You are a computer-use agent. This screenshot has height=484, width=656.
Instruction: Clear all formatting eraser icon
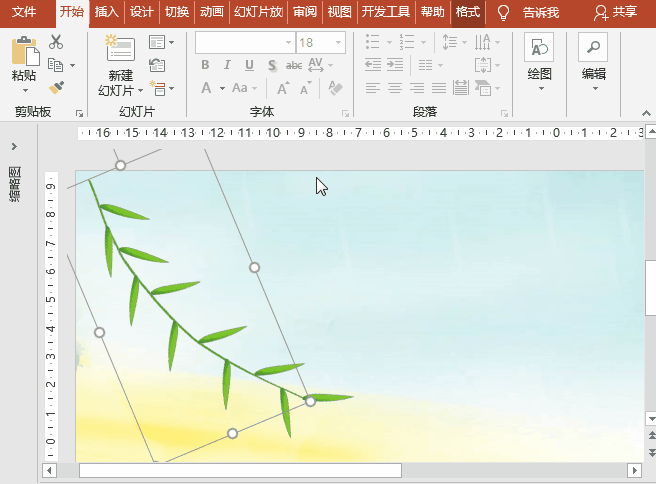pos(335,88)
